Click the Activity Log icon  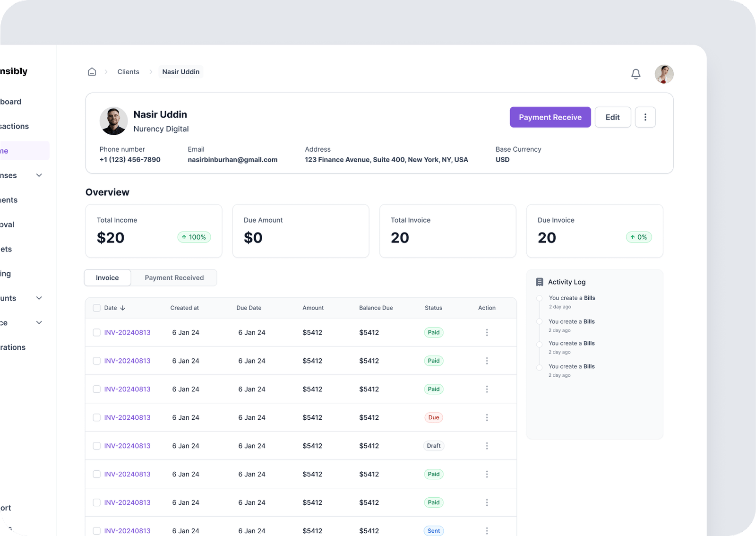coord(539,282)
